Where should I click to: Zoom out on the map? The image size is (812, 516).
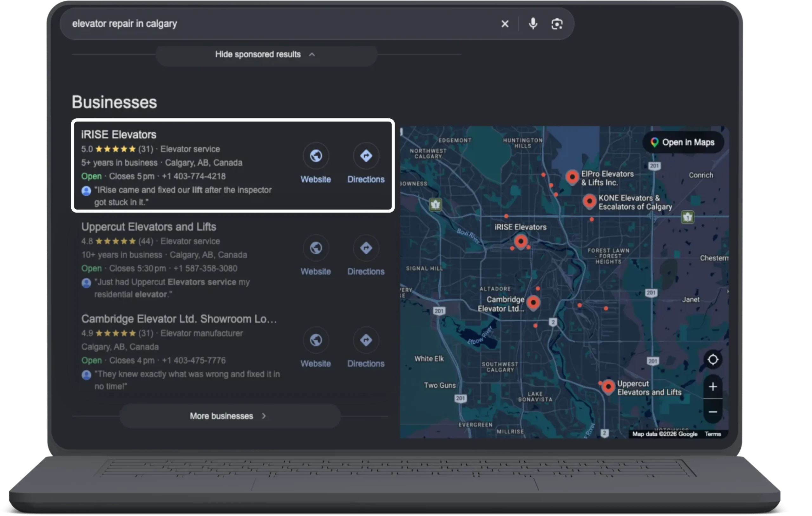tap(712, 412)
